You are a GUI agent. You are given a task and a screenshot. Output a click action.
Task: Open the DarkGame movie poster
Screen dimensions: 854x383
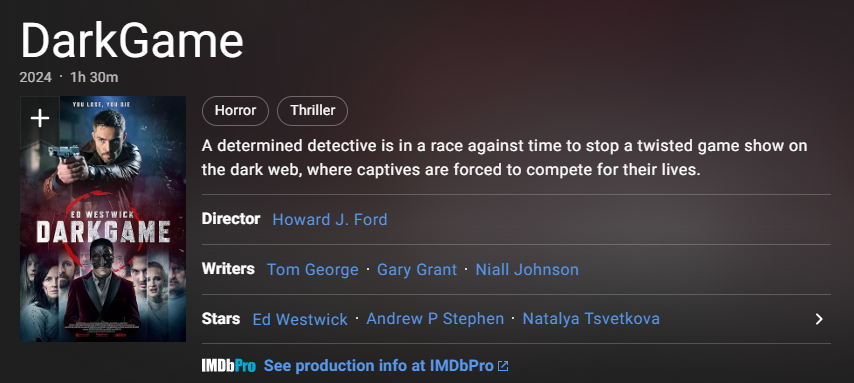[x=103, y=219]
